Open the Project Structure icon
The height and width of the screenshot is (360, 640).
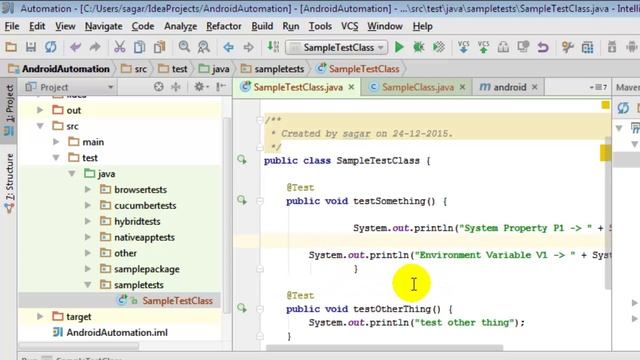point(587,47)
